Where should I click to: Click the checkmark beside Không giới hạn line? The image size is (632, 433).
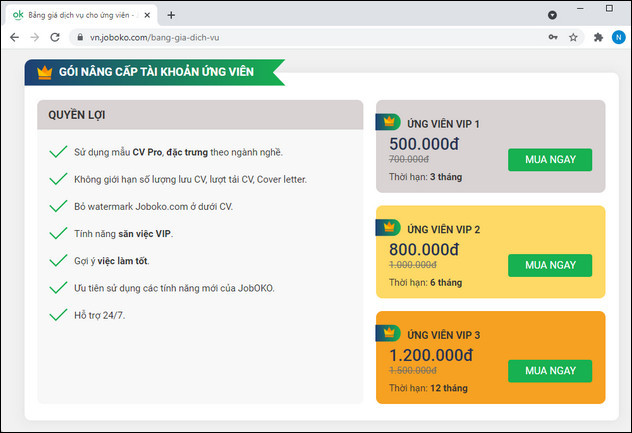coord(58,179)
